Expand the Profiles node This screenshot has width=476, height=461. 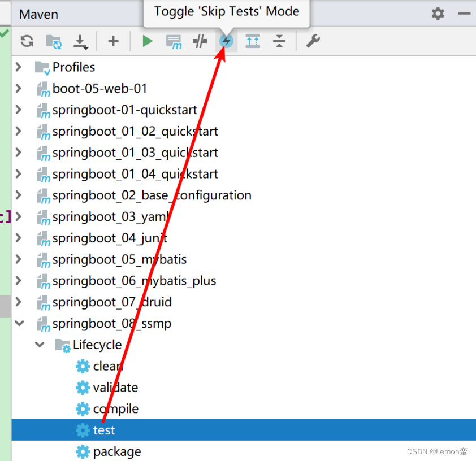point(19,67)
